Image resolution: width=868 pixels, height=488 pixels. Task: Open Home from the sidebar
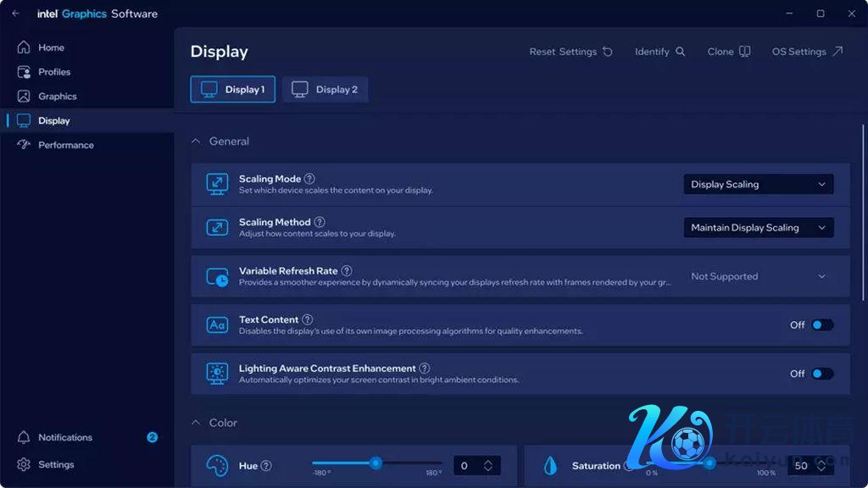pyautogui.click(x=51, y=47)
